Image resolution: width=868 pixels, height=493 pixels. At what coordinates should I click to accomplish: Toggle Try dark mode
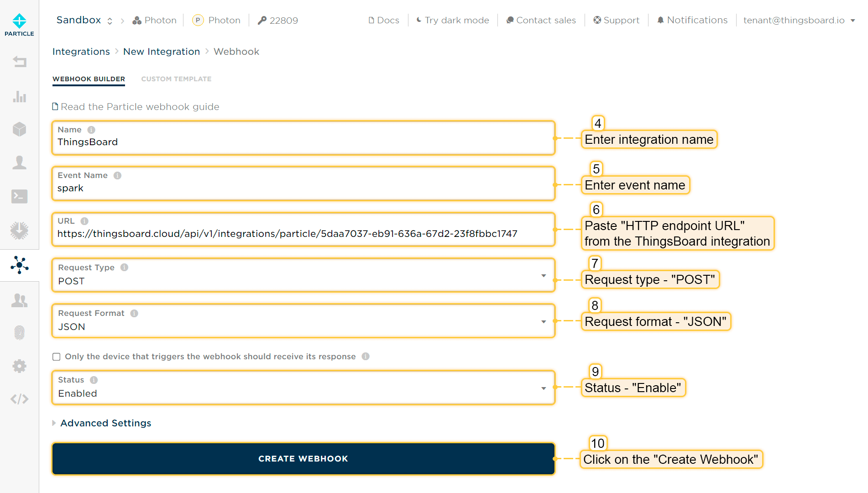[x=452, y=20]
